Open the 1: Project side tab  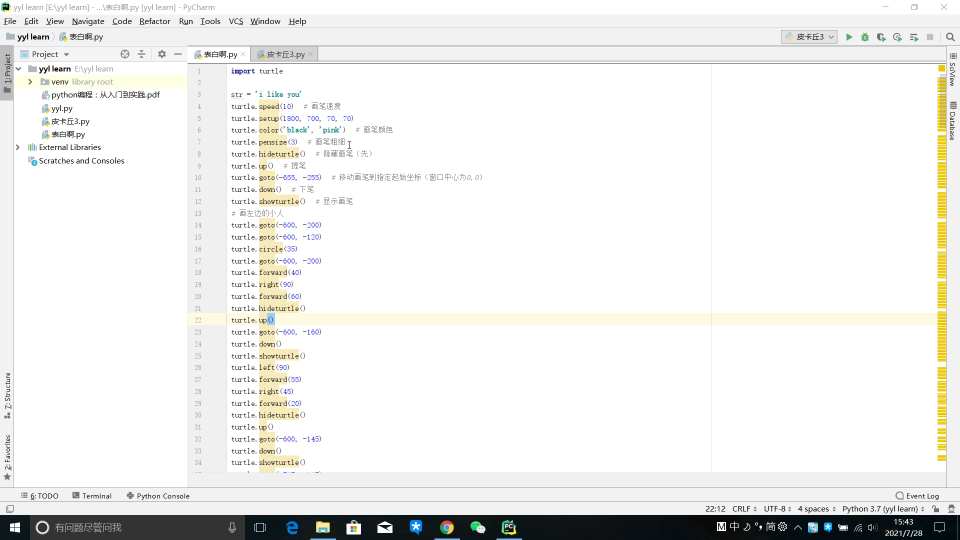[x=7, y=73]
